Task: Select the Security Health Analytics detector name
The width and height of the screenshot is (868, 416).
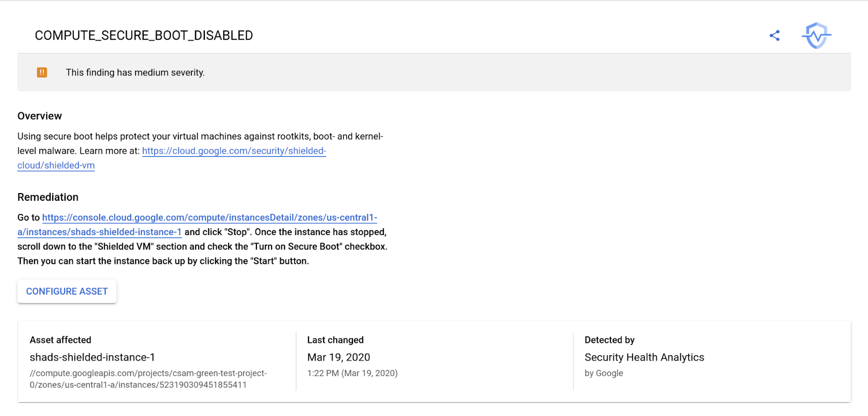Action: pyautogui.click(x=644, y=357)
